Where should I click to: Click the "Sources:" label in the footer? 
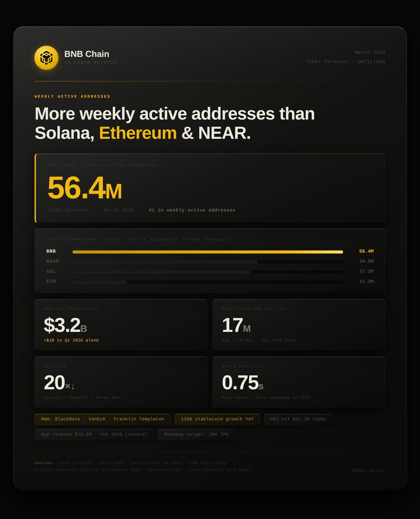click(45, 463)
